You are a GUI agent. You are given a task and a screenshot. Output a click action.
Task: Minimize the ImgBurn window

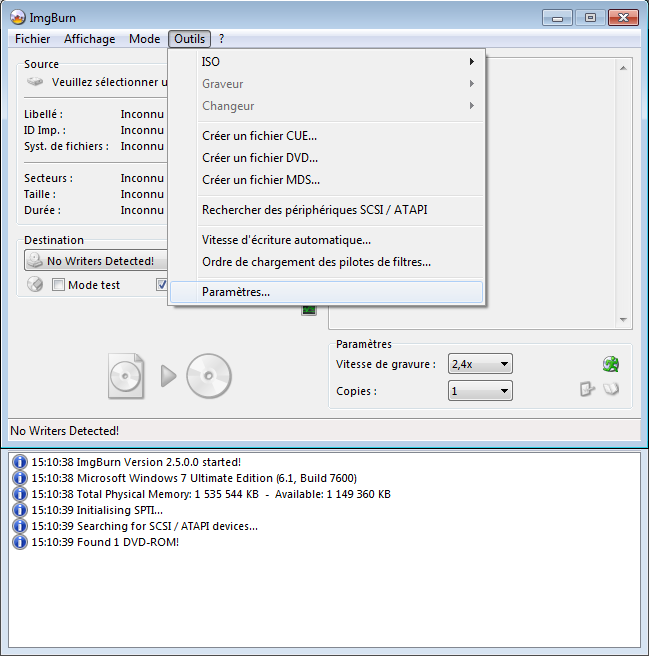click(557, 18)
